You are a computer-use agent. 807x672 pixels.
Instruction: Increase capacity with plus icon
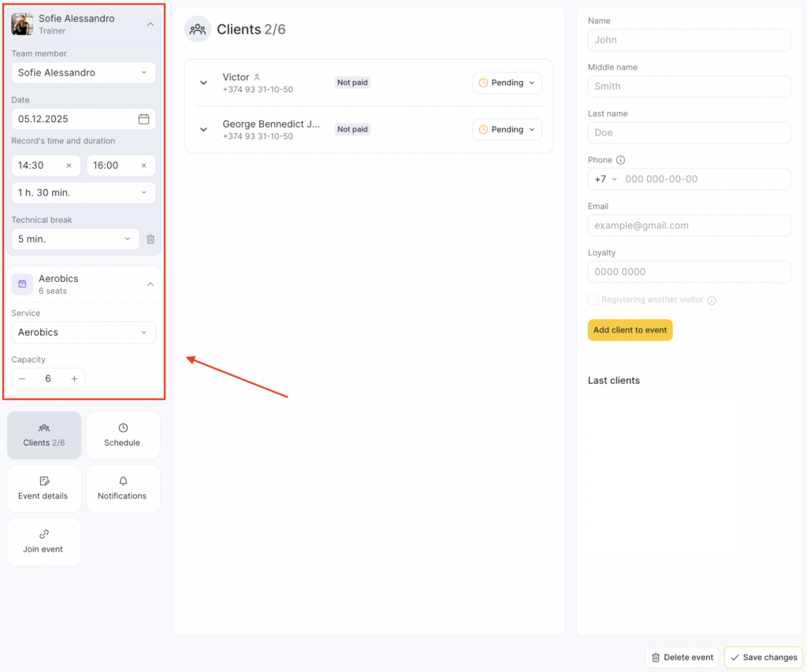(74, 379)
